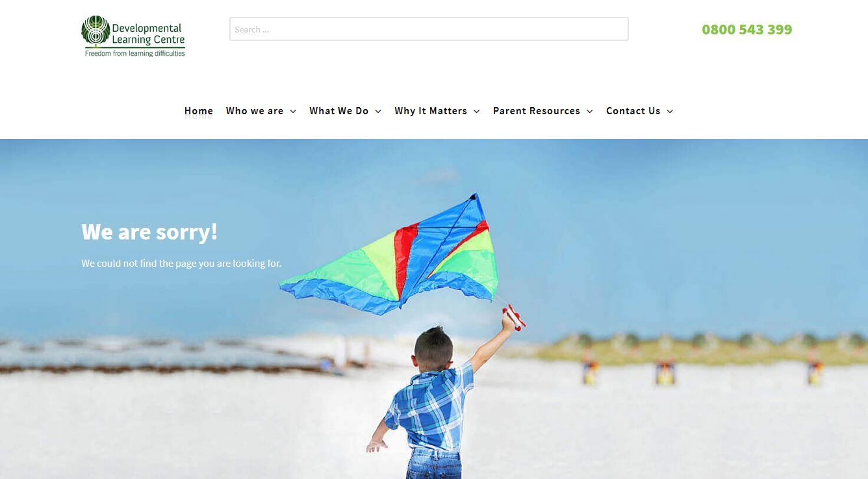Expand the Who we are chevron

pos(293,112)
